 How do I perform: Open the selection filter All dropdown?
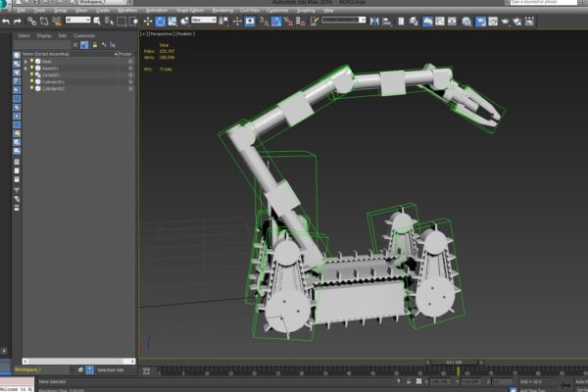(x=78, y=20)
